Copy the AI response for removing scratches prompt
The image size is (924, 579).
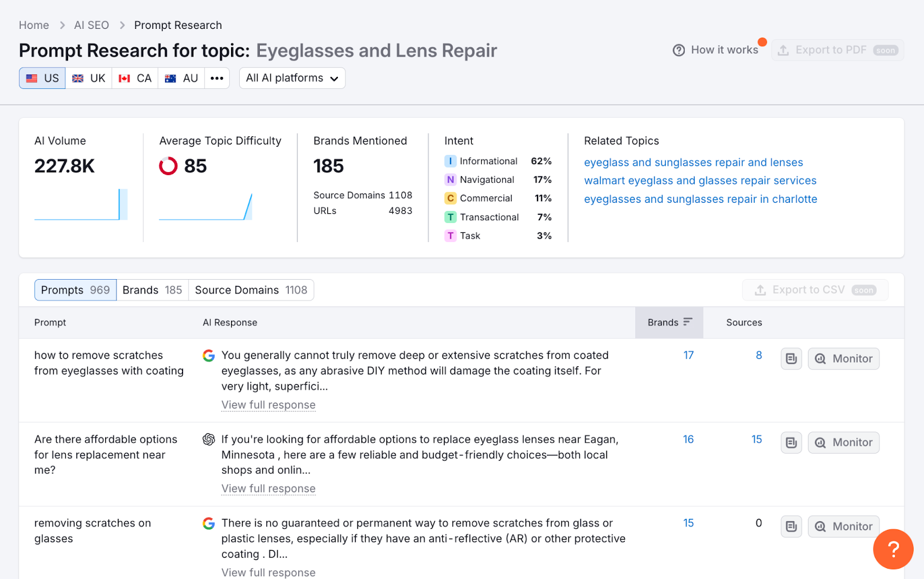[791, 526]
